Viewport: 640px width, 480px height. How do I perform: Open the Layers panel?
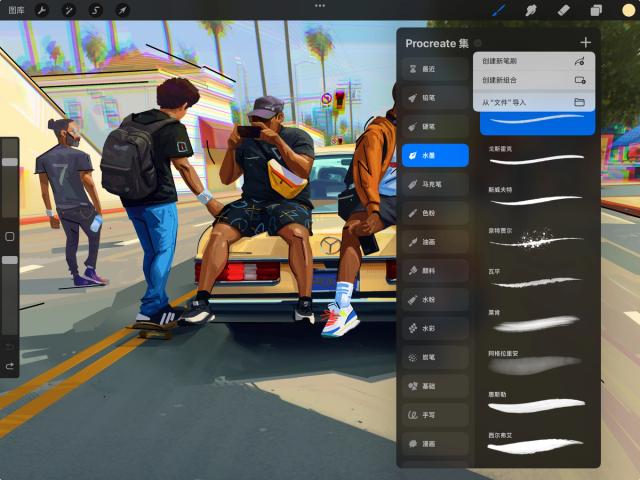click(596, 10)
